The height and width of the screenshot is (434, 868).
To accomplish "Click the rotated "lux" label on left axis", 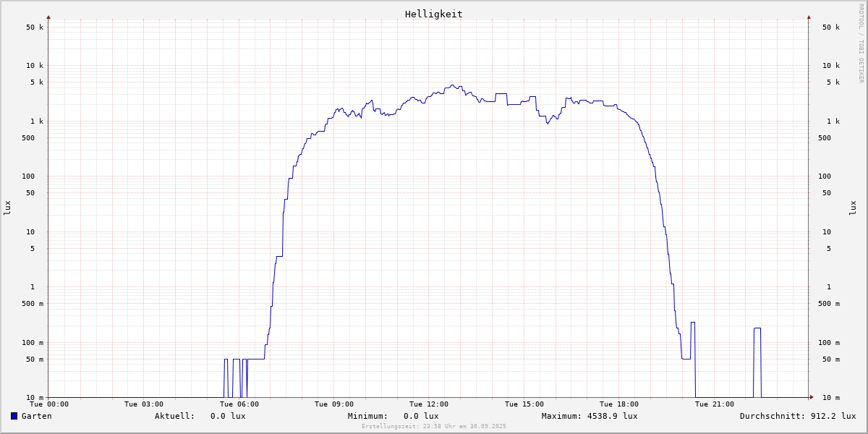I will click(7, 208).
